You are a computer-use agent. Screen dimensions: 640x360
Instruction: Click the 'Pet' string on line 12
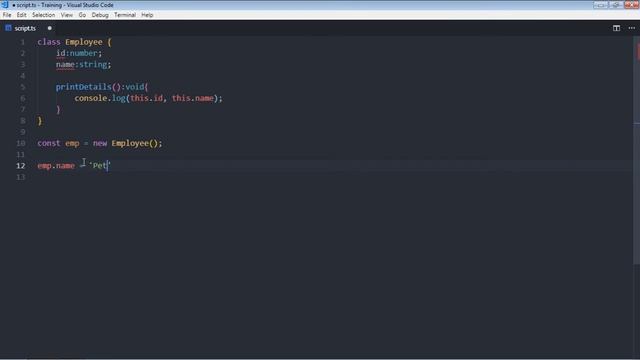pyautogui.click(x=100, y=165)
